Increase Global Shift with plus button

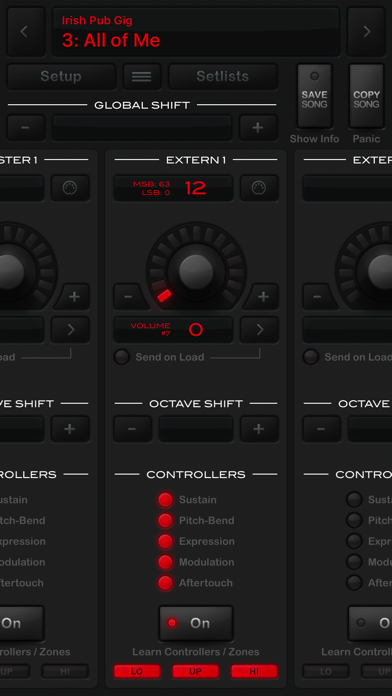[258, 128]
